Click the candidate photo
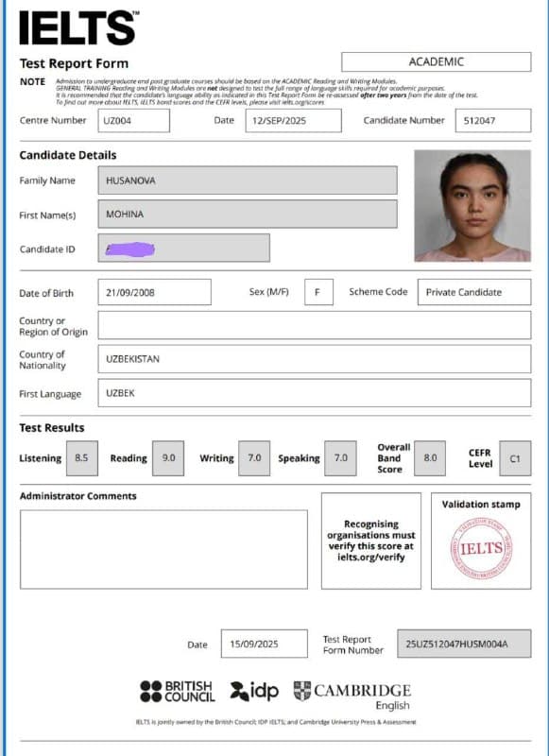The height and width of the screenshot is (756, 549). [472, 206]
